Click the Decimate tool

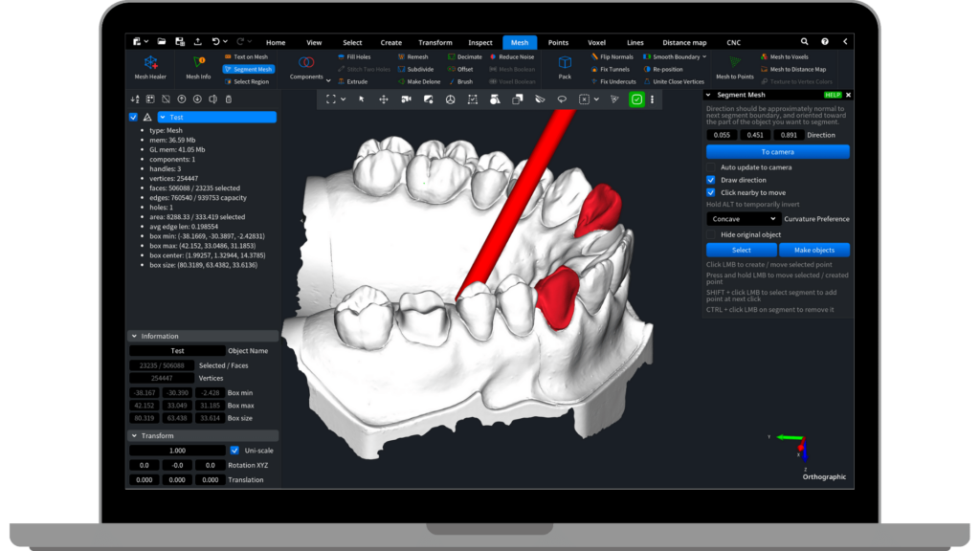464,56
